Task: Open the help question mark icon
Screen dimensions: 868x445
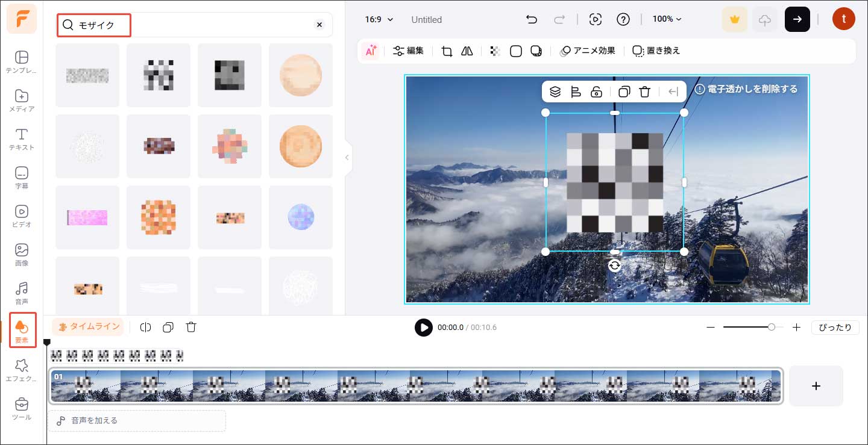Action: 623,19
